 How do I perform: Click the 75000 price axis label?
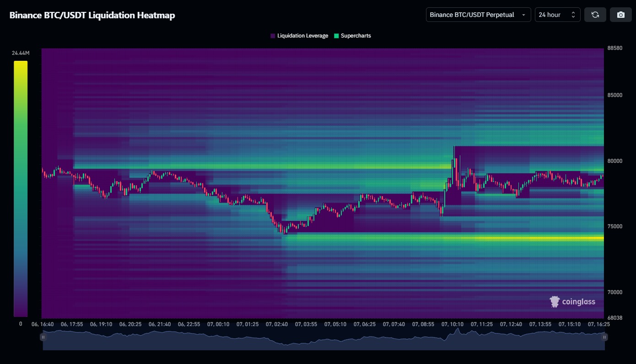tap(615, 226)
